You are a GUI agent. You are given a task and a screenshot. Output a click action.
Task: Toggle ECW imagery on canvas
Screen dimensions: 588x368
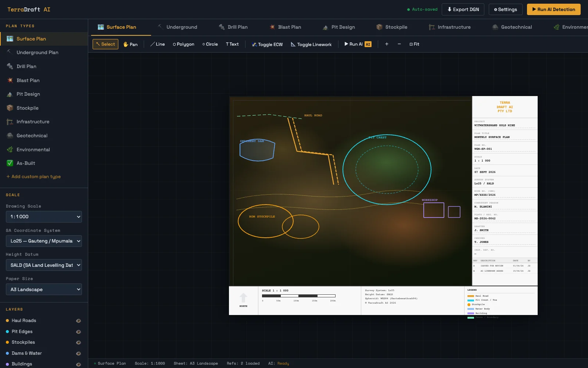(x=267, y=45)
